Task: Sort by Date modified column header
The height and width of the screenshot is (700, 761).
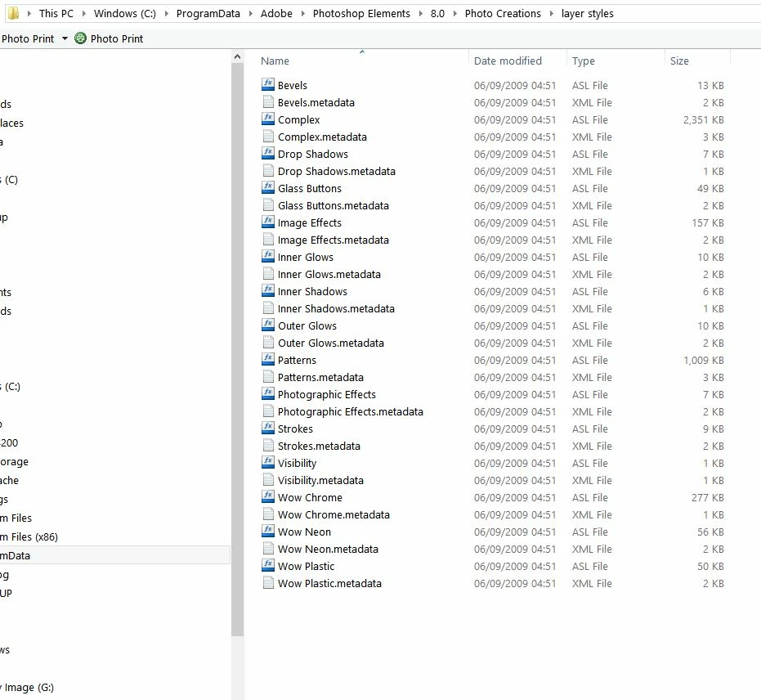Action: coord(508,61)
